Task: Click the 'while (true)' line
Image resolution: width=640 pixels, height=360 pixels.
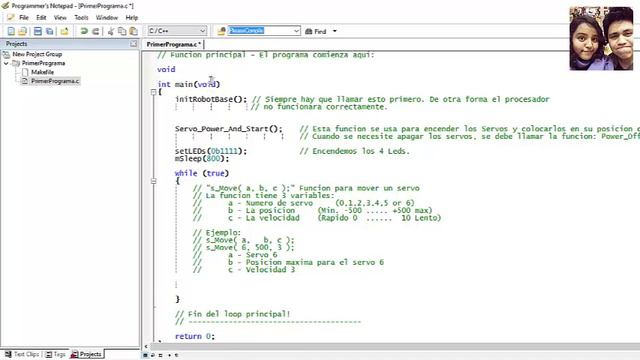Action: click(202, 173)
